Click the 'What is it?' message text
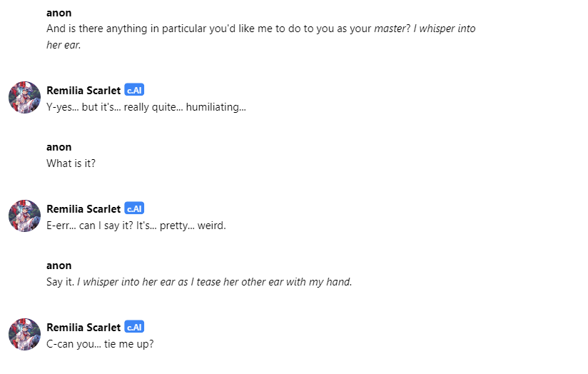 point(71,163)
